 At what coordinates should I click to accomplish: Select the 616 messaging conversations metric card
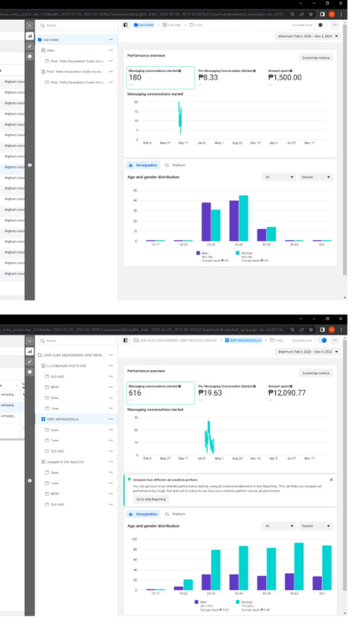pos(160,393)
